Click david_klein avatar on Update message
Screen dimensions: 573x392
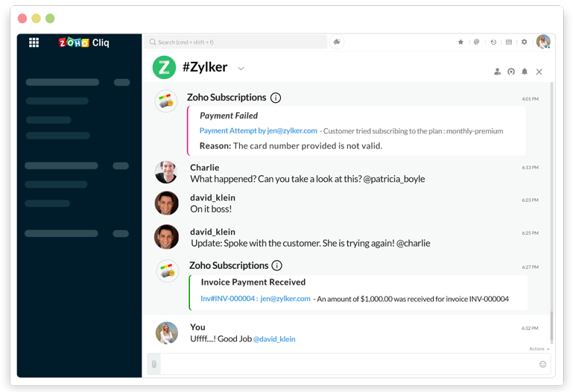click(x=166, y=237)
